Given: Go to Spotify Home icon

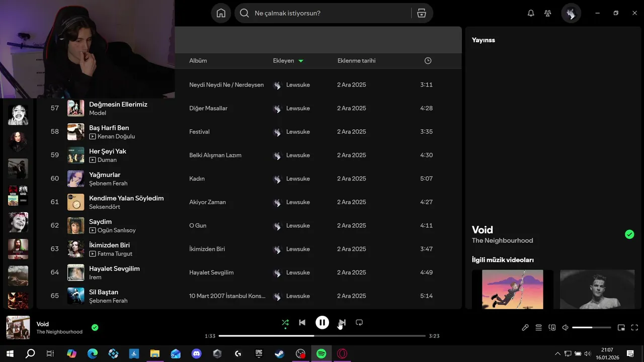Looking at the screenshot, I should [221, 13].
